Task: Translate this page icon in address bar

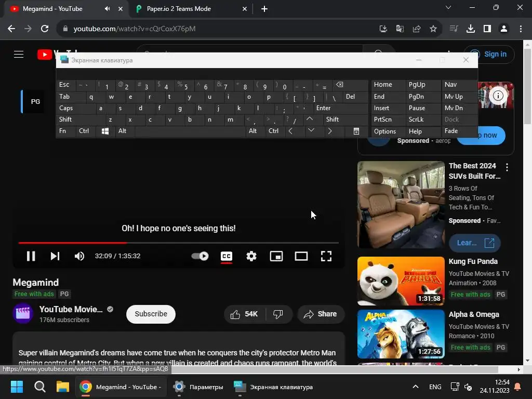Action: coord(400,29)
